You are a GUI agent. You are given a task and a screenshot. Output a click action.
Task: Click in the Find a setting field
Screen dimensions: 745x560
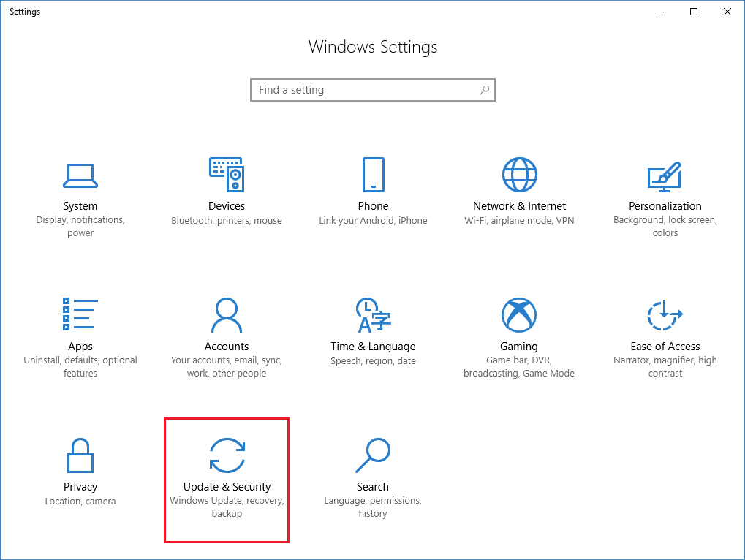373,90
